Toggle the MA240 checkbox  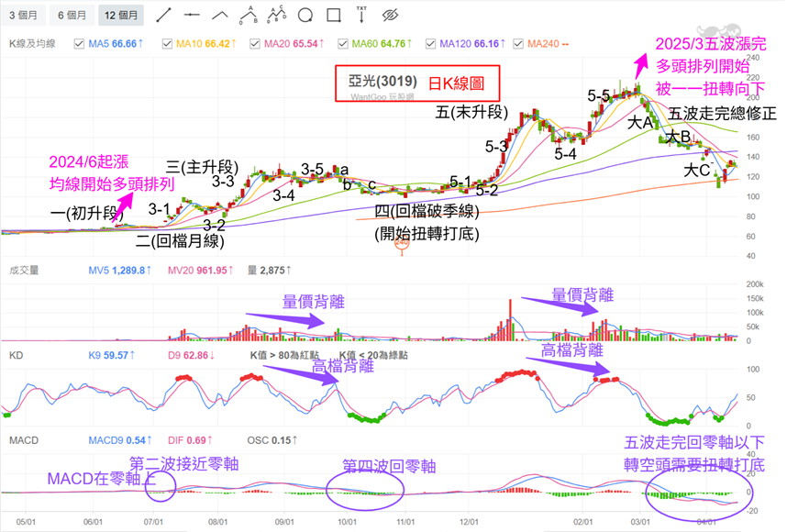click(x=518, y=44)
